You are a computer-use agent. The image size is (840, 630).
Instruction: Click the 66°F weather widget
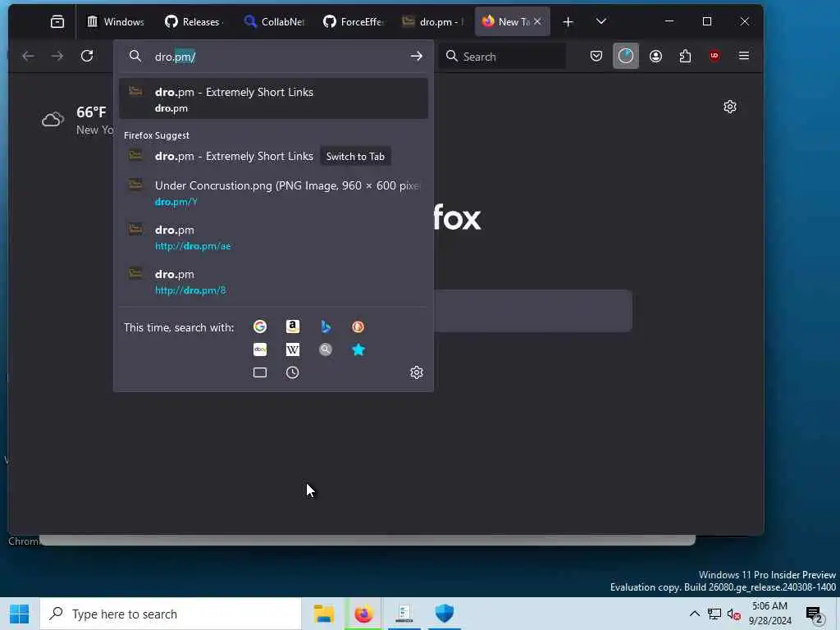[x=78, y=120]
